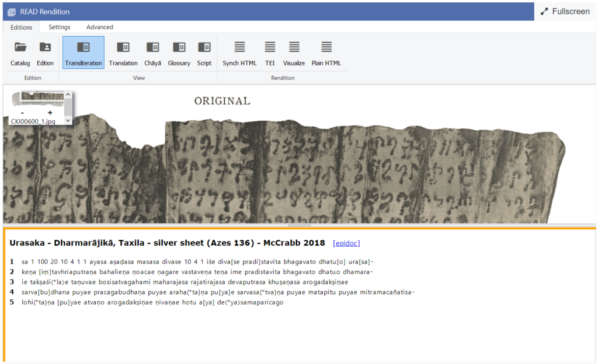Screen dimensions: 598x364
Task: Open the Catalog
Action: 20,52
